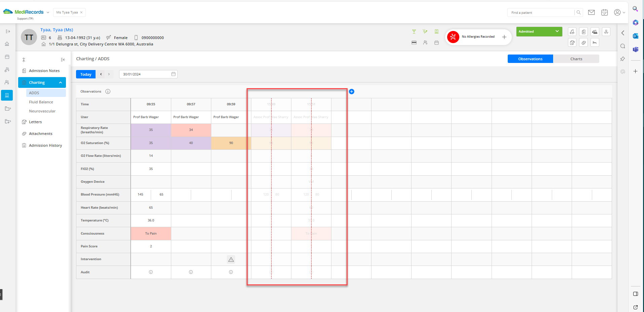Click the home icon in left rail

7,44
